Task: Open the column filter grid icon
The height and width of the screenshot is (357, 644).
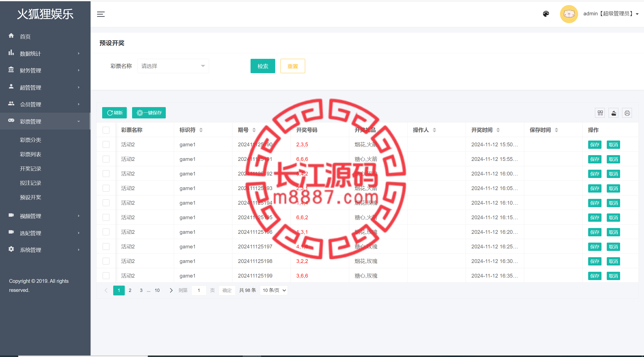Action: 600,113
